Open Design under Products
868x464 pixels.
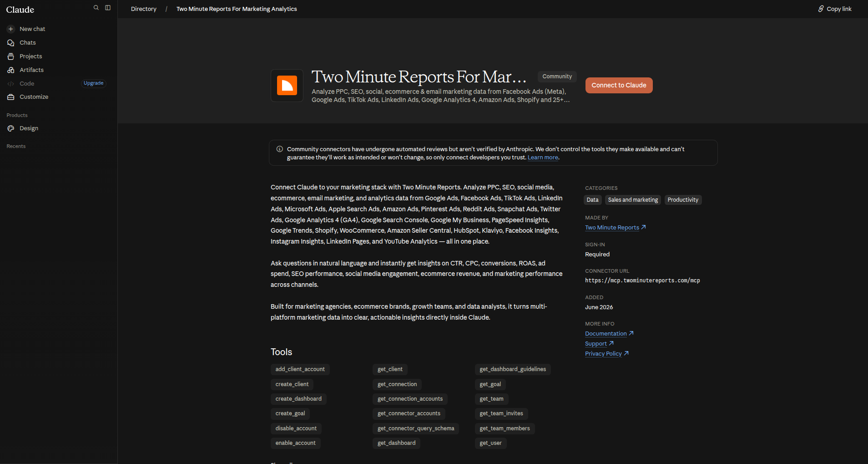[58, 128]
